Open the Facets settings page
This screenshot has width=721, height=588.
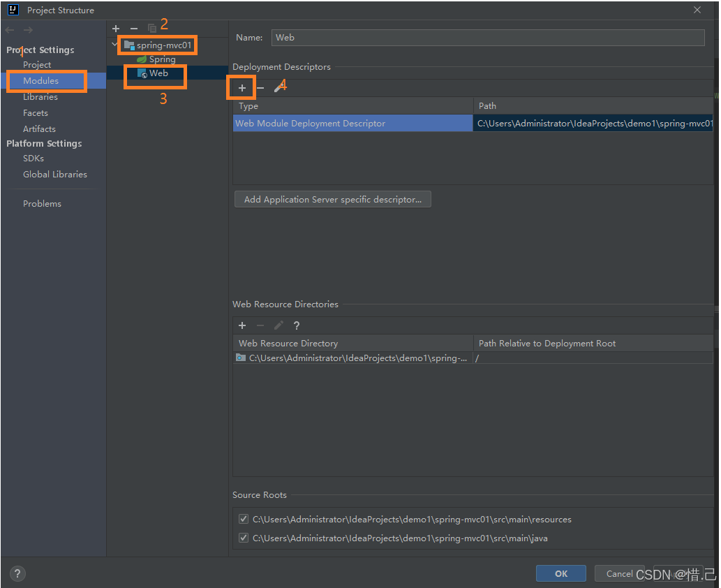pos(36,113)
